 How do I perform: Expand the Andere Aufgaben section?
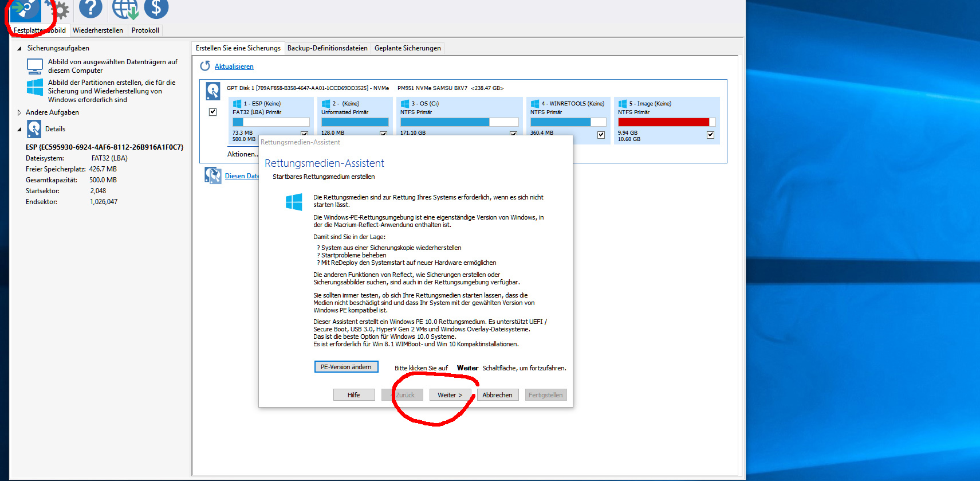(x=19, y=113)
